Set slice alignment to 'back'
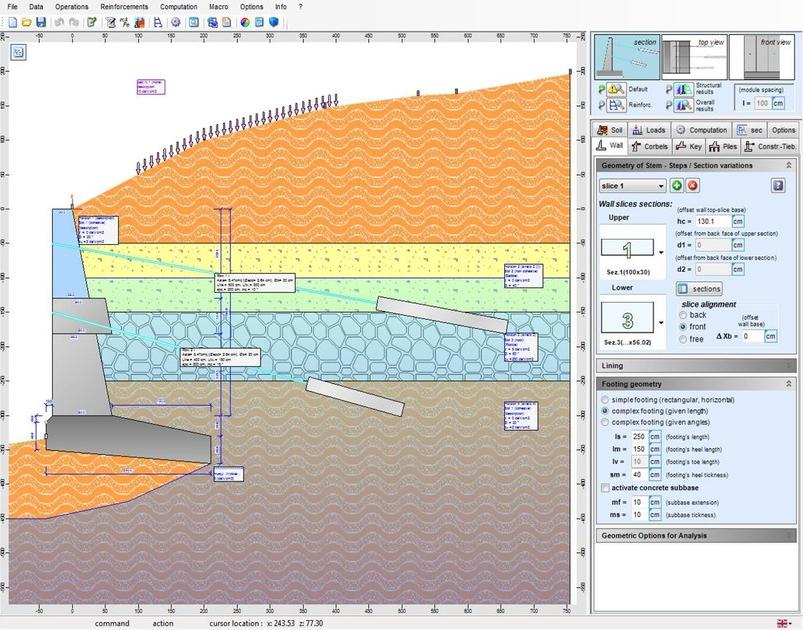803x630 pixels. pos(681,315)
